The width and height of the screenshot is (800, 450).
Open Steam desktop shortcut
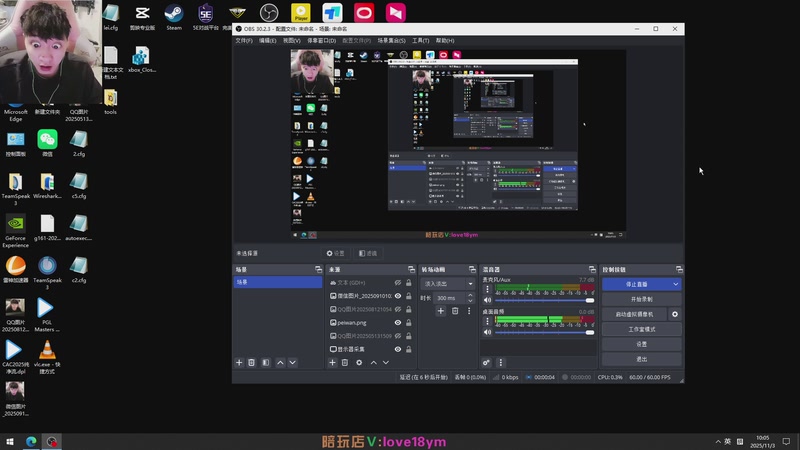(174, 17)
